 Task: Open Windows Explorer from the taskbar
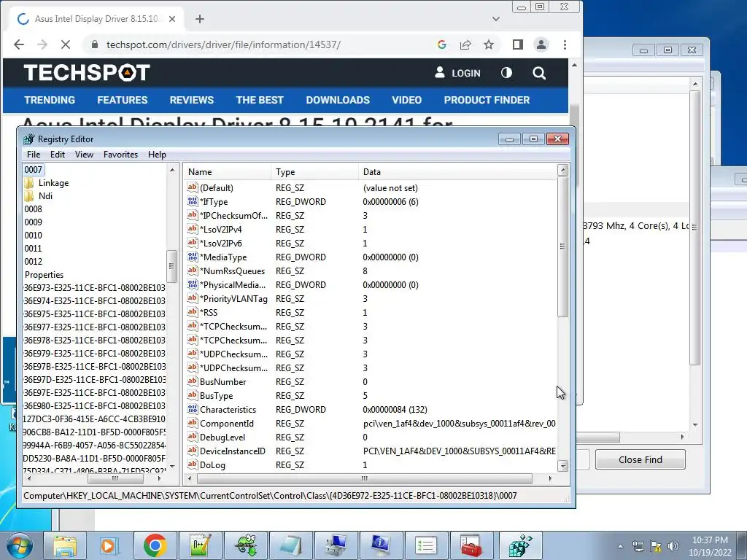65,545
